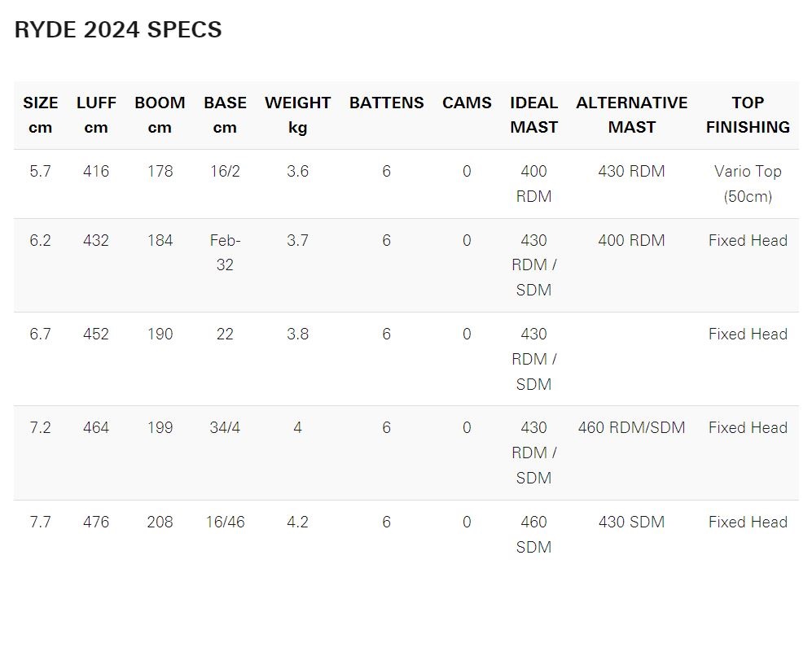812x669 pixels.
Task: Click the 7.2 size row cell
Action: [x=41, y=427]
